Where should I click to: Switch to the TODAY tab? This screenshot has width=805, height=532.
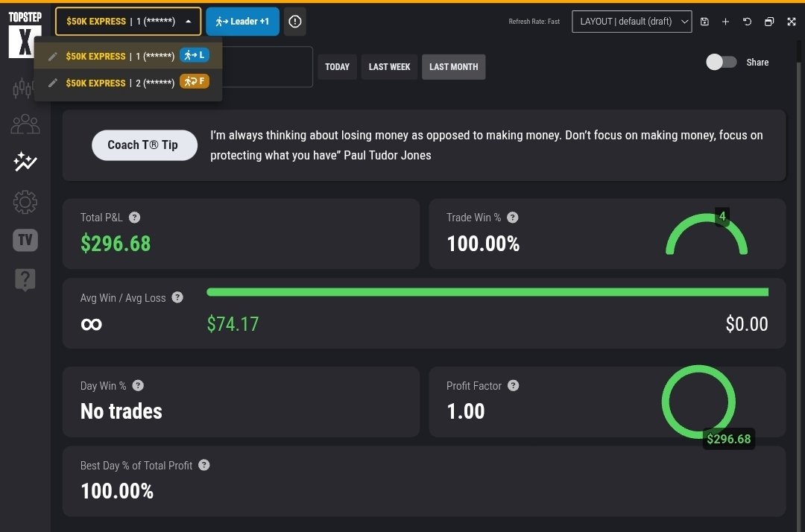tap(337, 67)
